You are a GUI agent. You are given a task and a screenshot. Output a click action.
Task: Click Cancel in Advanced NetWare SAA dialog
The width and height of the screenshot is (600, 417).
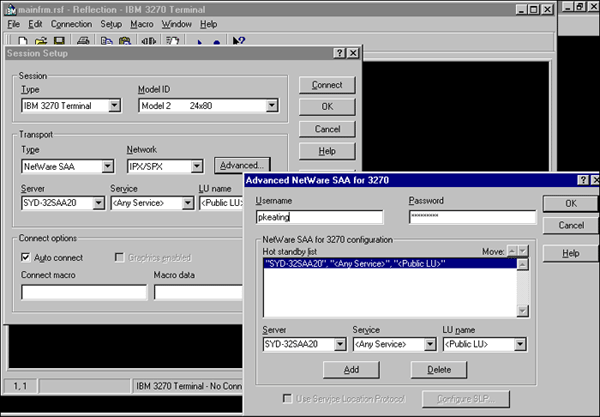(571, 225)
